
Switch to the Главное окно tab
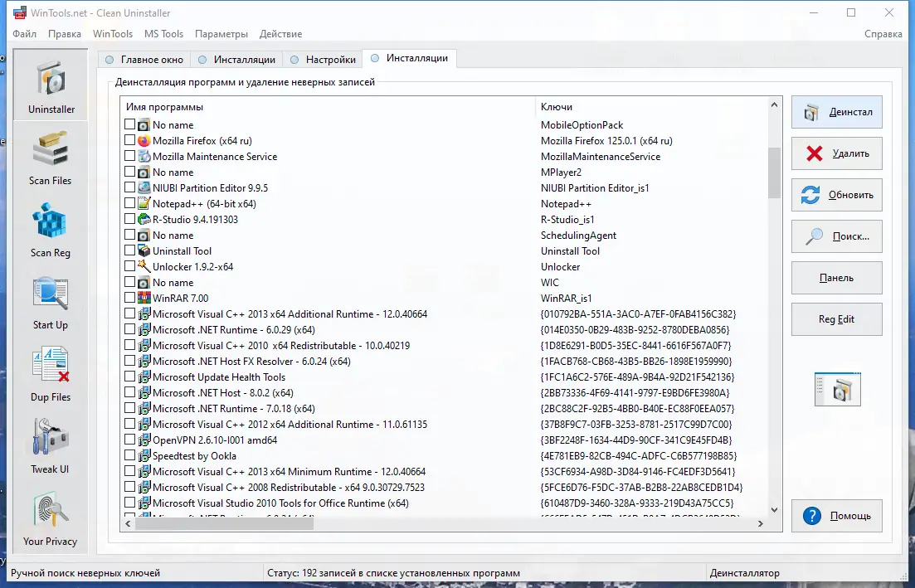[x=144, y=60]
